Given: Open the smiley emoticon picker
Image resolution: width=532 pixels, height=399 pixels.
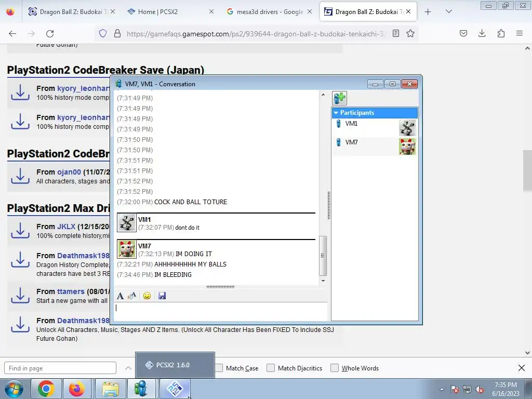Looking at the screenshot, I should 147,296.
